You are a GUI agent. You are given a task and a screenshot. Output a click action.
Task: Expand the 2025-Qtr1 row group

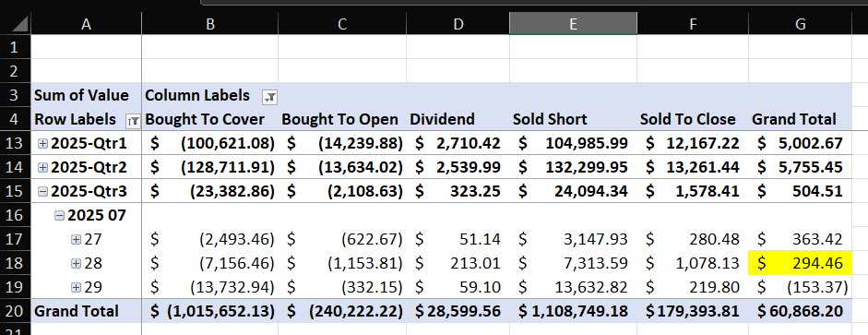42,144
